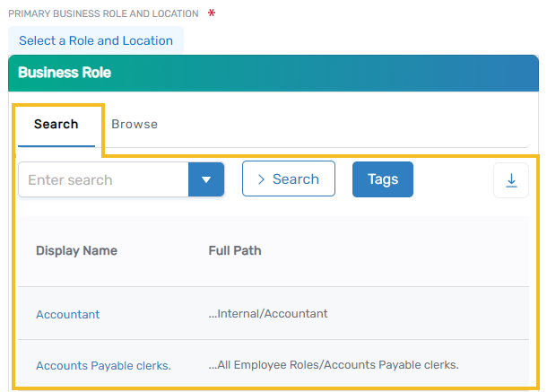547x392 pixels.
Task: Click the Display Name column header
Action: (77, 251)
